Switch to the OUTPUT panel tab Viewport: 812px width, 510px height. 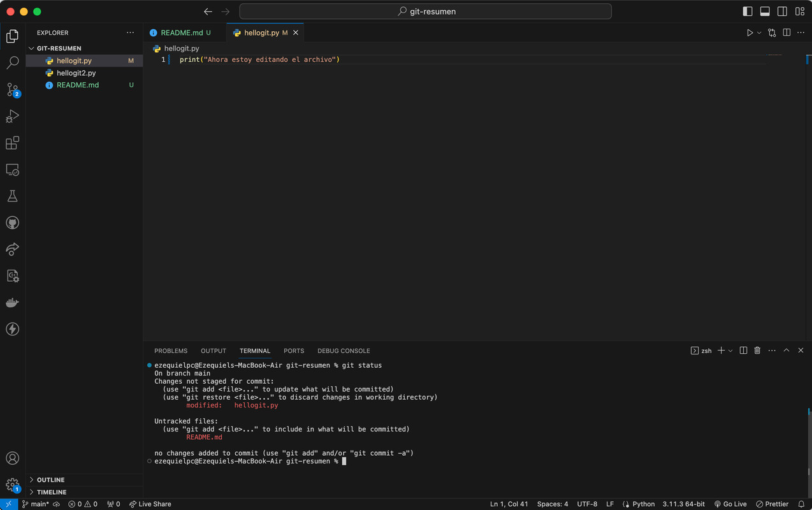tap(214, 351)
